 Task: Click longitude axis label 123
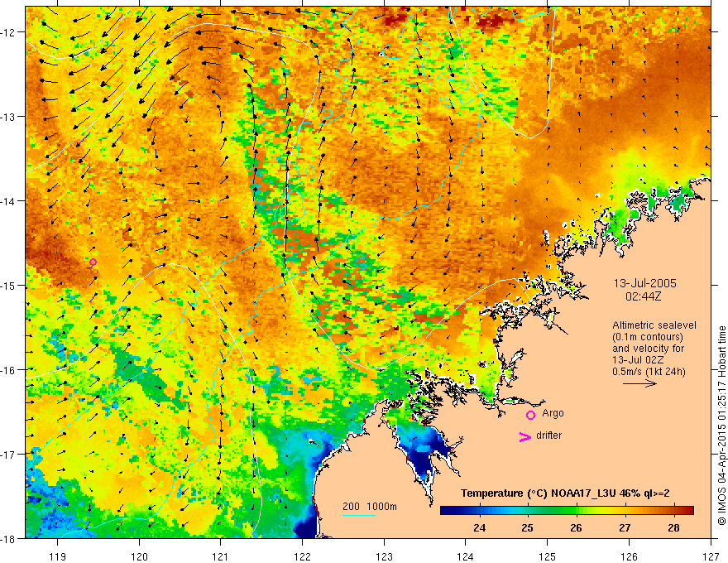point(384,556)
